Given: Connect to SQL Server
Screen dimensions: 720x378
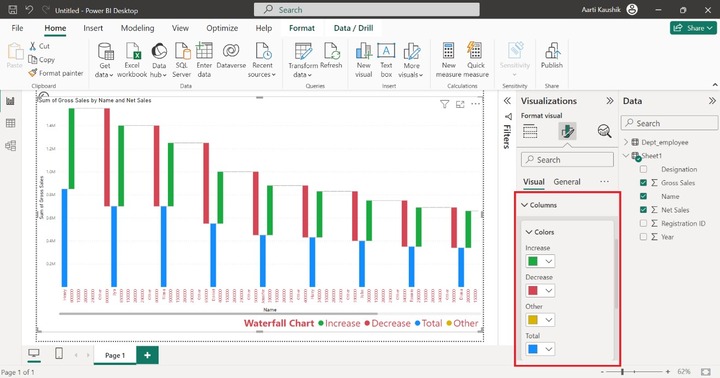Looking at the screenshot, I should 182,60.
